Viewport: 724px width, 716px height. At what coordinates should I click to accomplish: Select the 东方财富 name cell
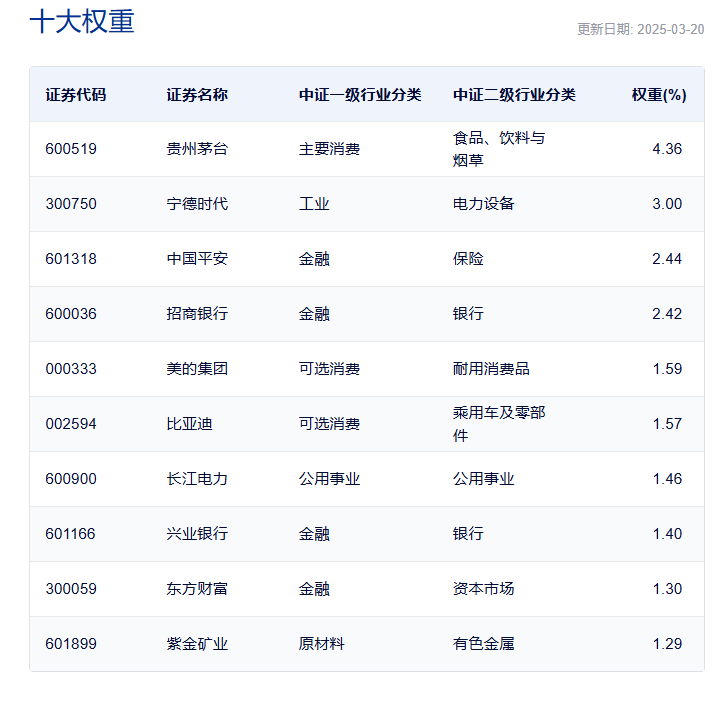pos(197,588)
